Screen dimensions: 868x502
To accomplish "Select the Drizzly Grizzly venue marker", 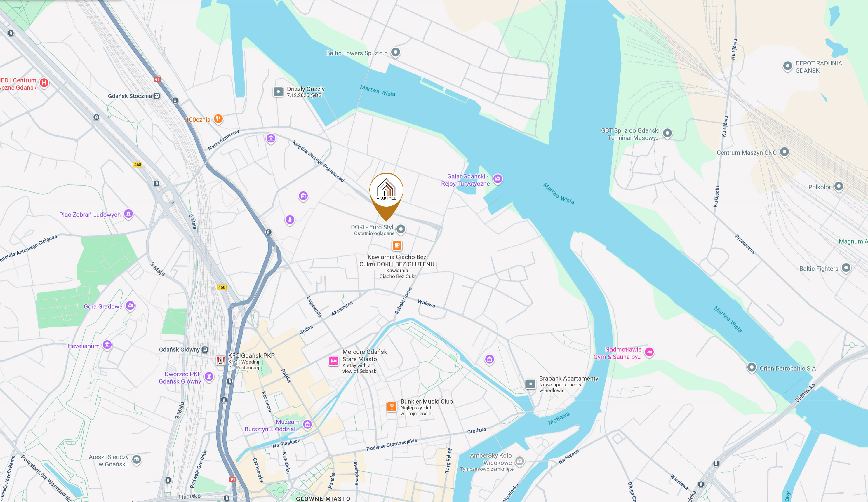I will 278,92.
